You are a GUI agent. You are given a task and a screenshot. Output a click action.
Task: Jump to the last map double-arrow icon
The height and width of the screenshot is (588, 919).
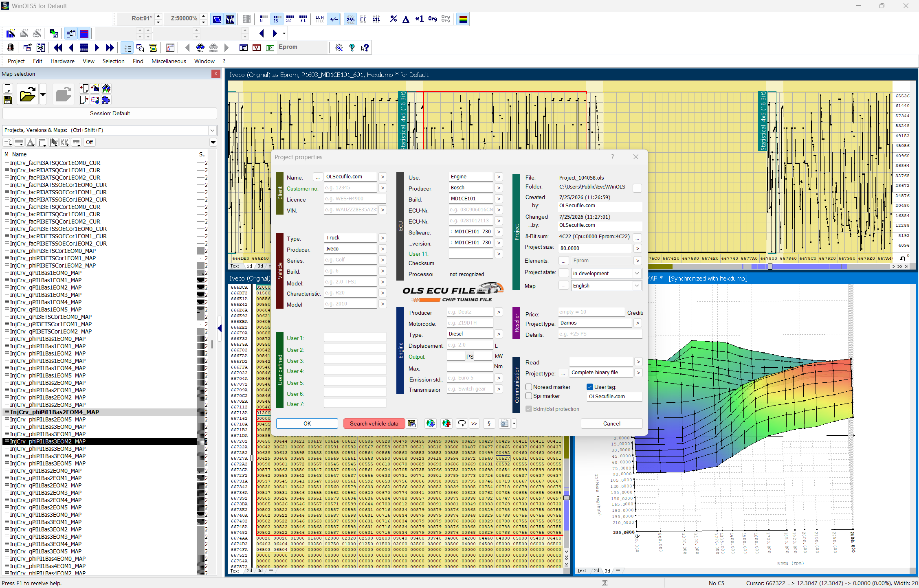tap(110, 48)
